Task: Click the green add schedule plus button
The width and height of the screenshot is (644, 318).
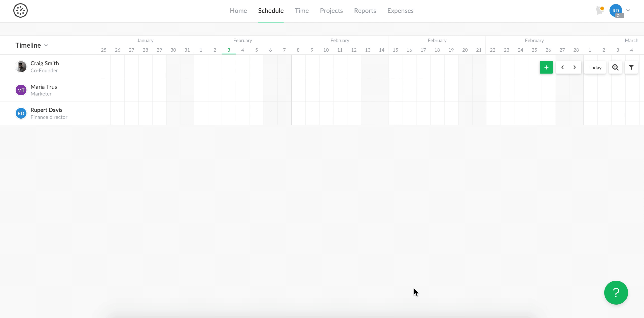Action: (546, 67)
